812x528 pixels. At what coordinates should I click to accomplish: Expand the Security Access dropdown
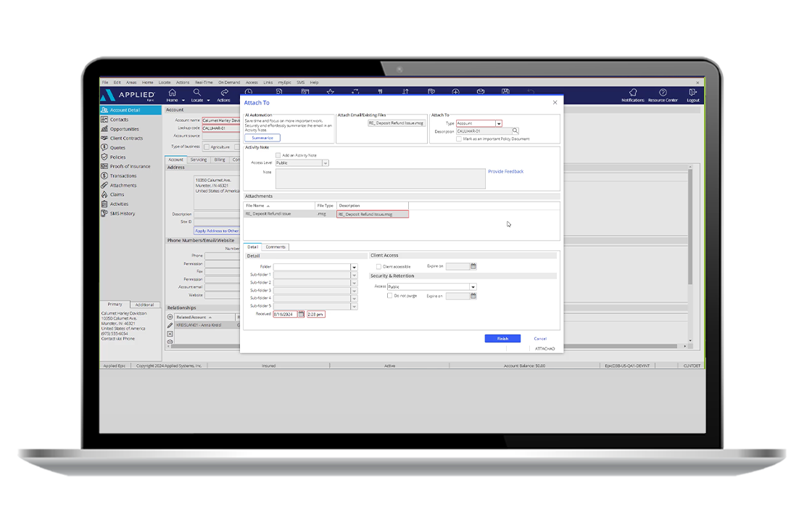[x=473, y=286]
